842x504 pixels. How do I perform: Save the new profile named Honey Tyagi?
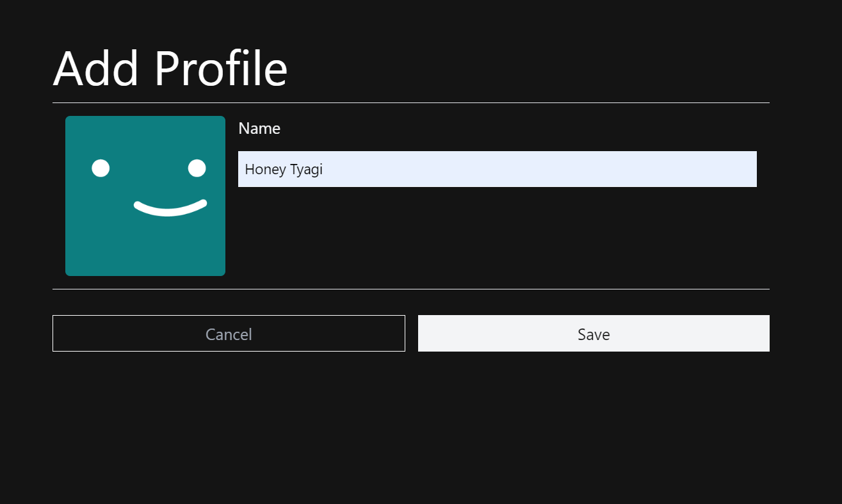[593, 334]
